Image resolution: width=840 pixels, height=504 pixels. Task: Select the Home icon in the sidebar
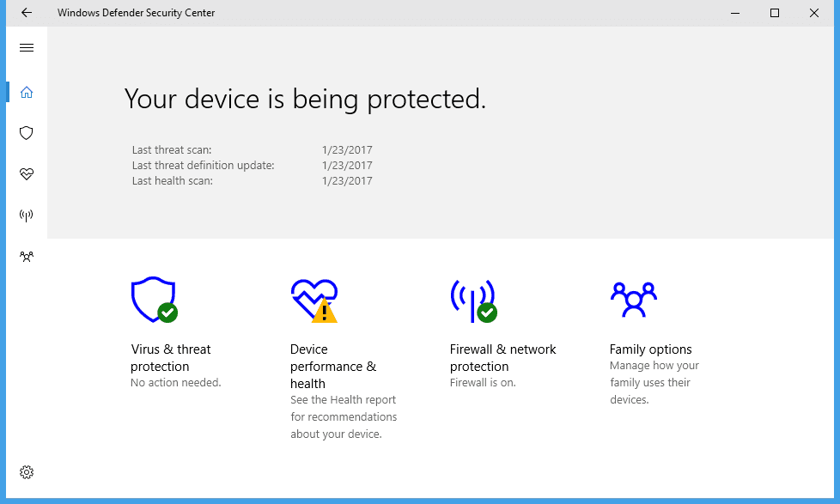[26, 92]
